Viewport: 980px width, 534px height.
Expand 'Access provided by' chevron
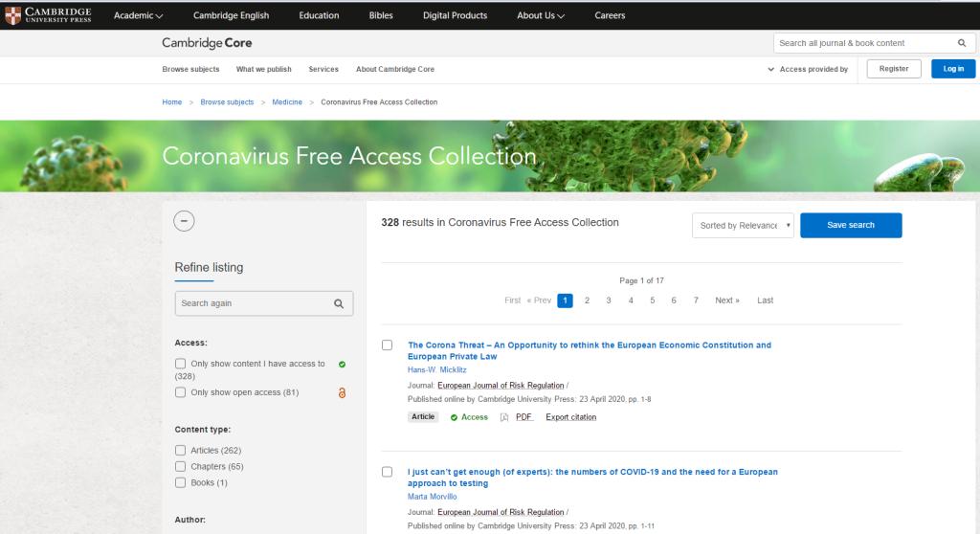[771, 70]
